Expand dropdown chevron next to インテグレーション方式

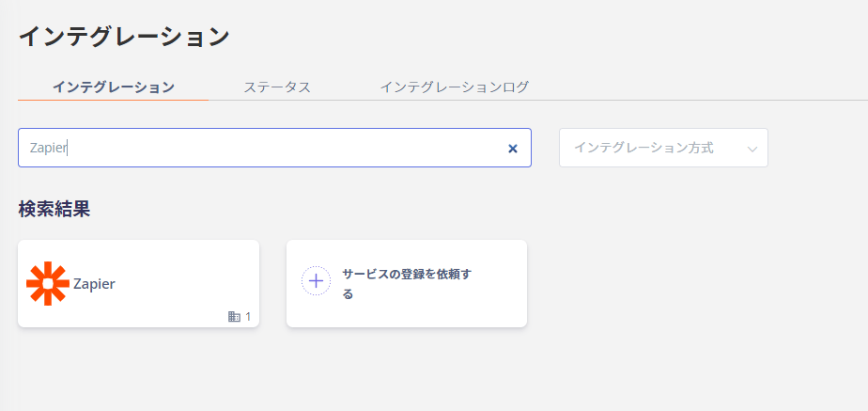point(752,149)
